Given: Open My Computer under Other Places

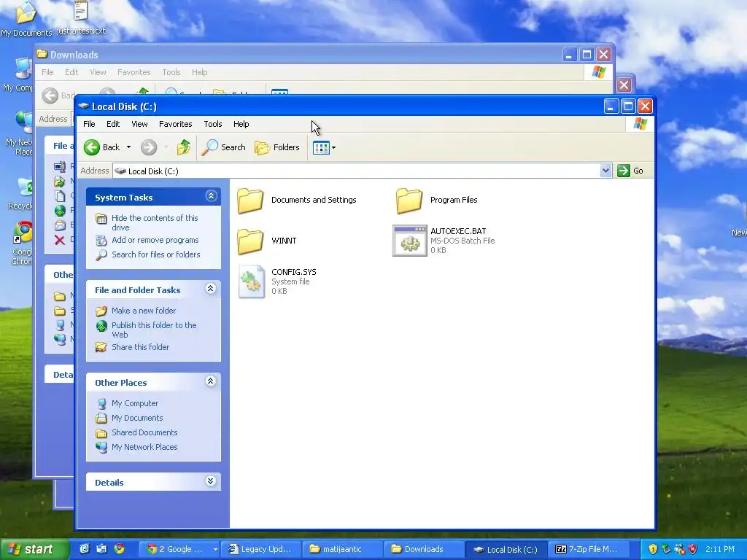Looking at the screenshot, I should [x=135, y=403].
